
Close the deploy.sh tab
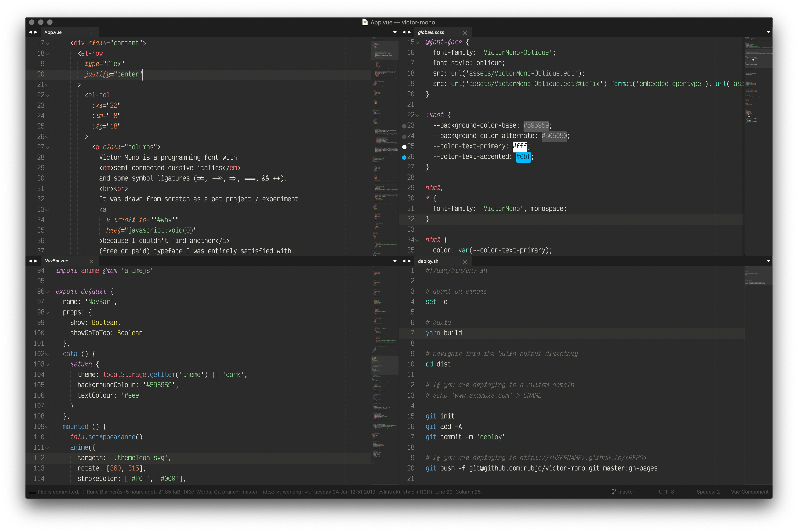pyautogui.click(x=465, y=261)
